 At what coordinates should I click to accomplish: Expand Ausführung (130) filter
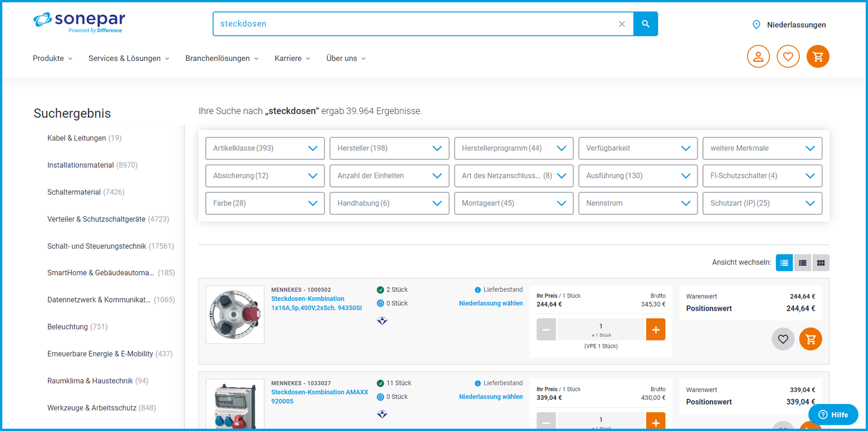click(x=638, y=176)
